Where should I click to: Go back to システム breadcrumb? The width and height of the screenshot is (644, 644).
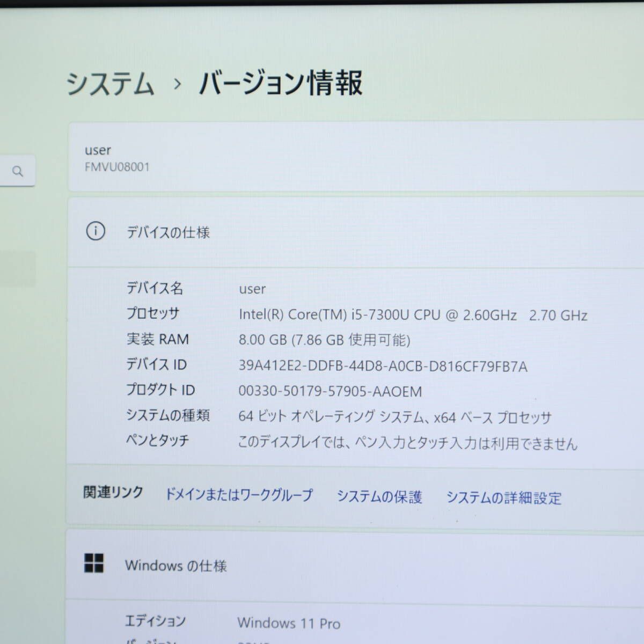110,85
